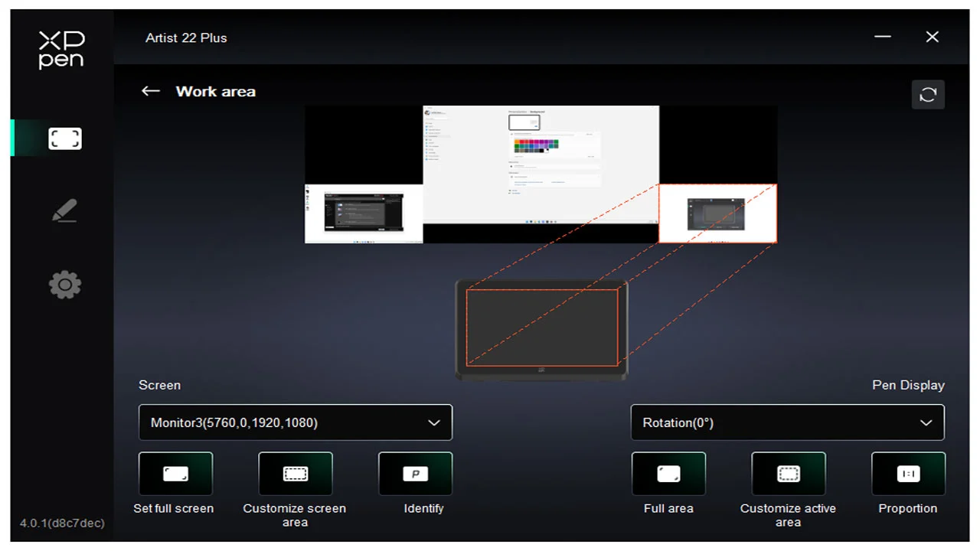The width and height of the screenshot is (980, 551).
Task: Click the pen display active area rectangle
Action: point(541,328)
